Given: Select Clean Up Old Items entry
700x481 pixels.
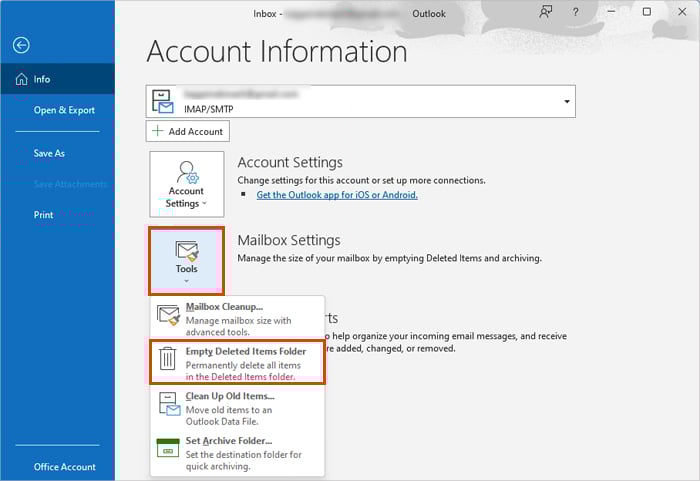Looking at the screenshot, I should pos(237,408).
